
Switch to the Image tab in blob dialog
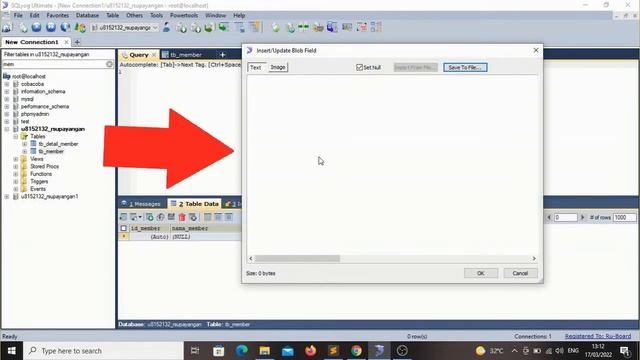(x=278, y=67)
